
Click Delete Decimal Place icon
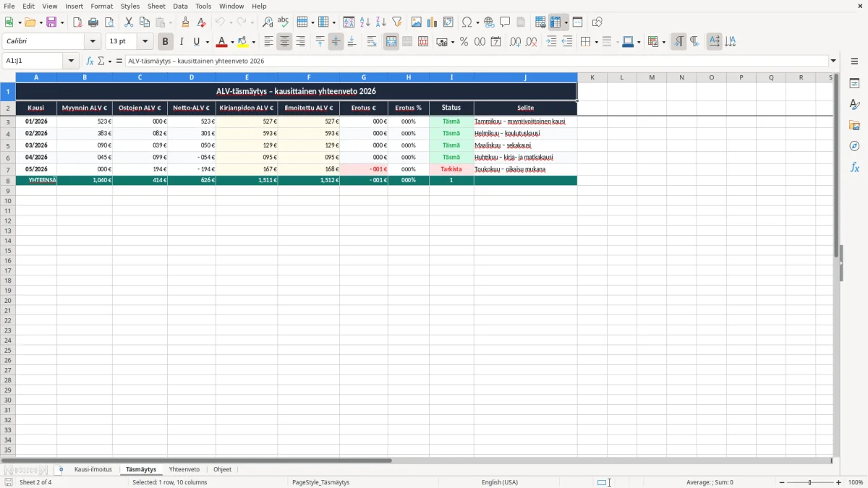531,42
